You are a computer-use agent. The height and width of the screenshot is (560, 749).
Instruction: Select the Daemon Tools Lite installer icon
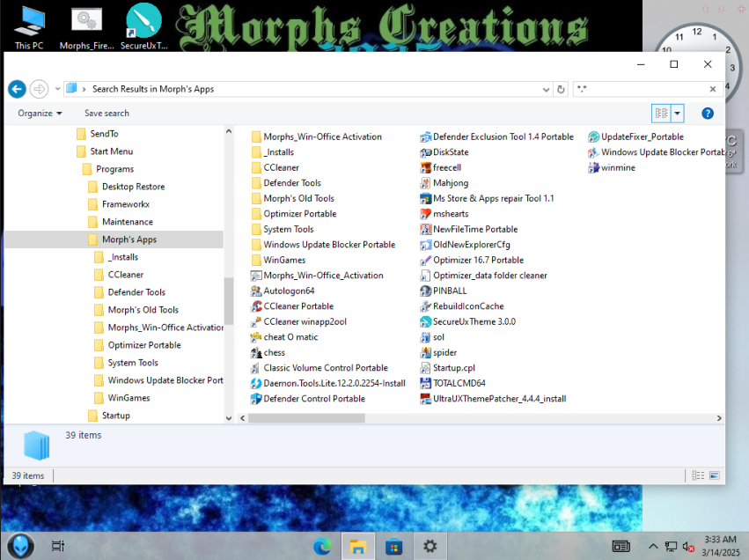pyautogui.click(x=256, y=383)
